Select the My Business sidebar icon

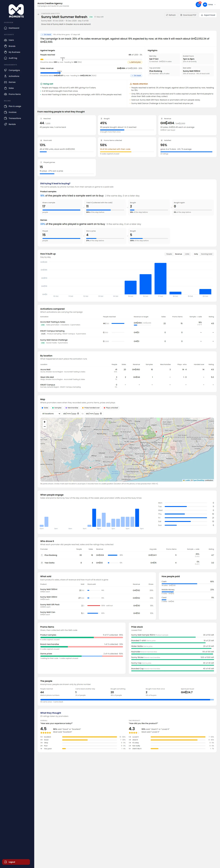pyautogui.click(x=5, y=52)
